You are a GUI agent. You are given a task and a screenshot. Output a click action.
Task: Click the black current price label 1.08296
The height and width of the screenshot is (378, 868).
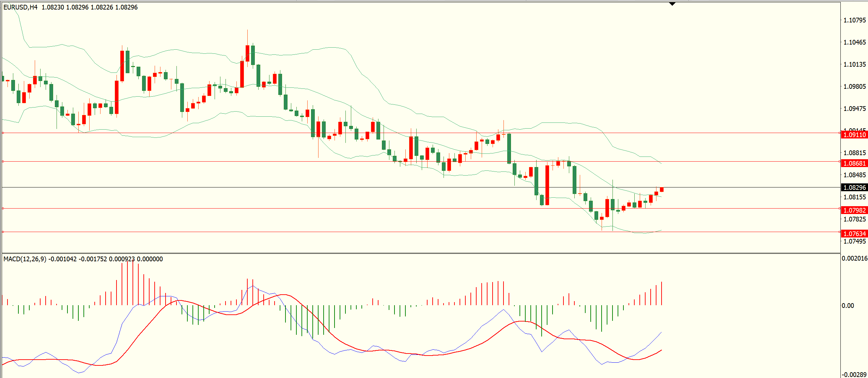854,187
